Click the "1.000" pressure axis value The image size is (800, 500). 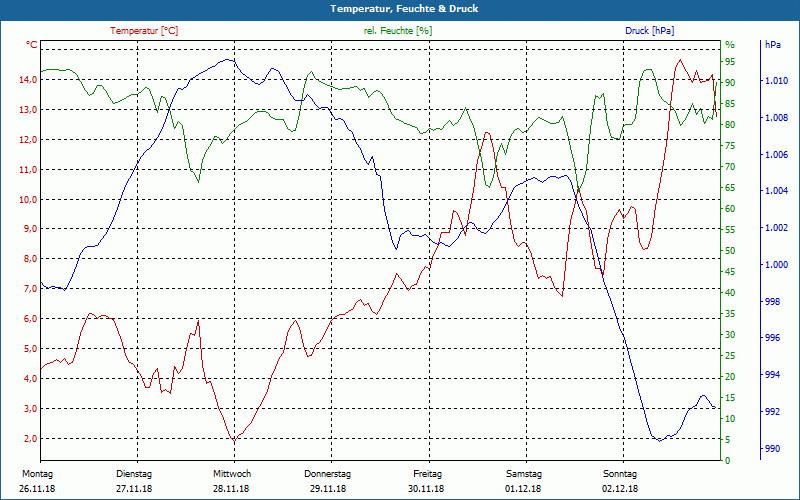point(776,264)
